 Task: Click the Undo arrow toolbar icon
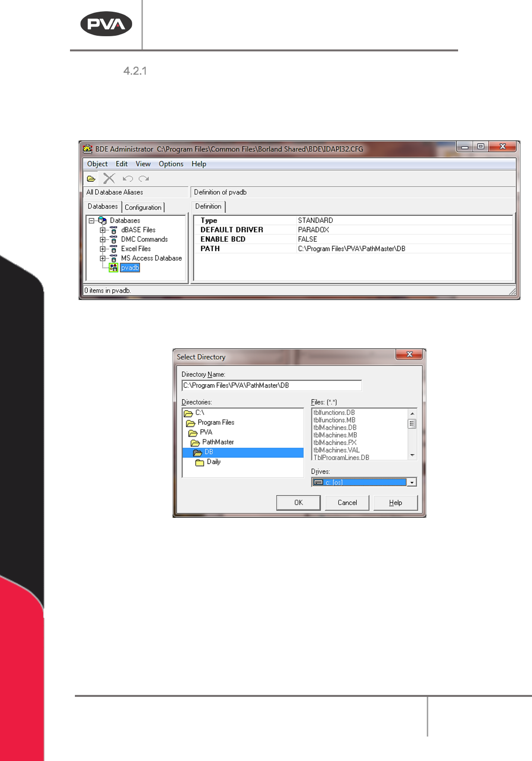point(128,179)
